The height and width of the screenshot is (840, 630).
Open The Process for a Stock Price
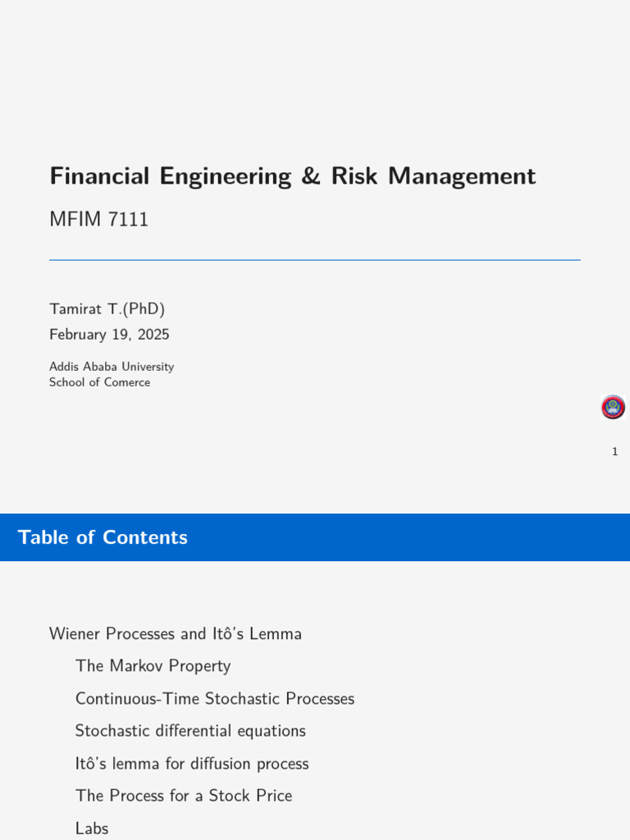pyautogui.click(x=184, y=796)
